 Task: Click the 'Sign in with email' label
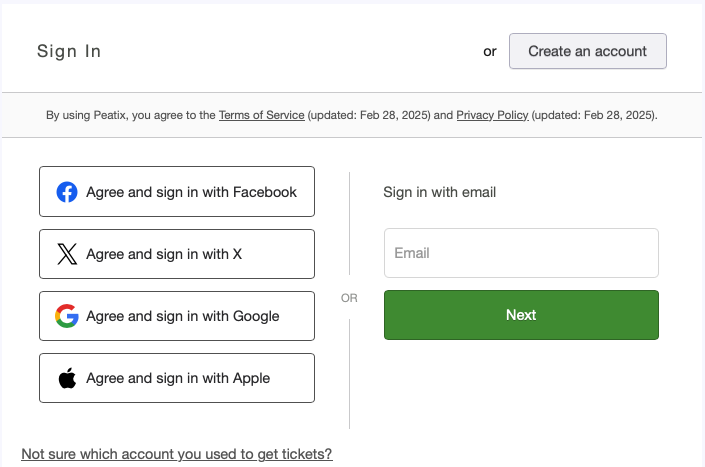(x=440, y=192)
